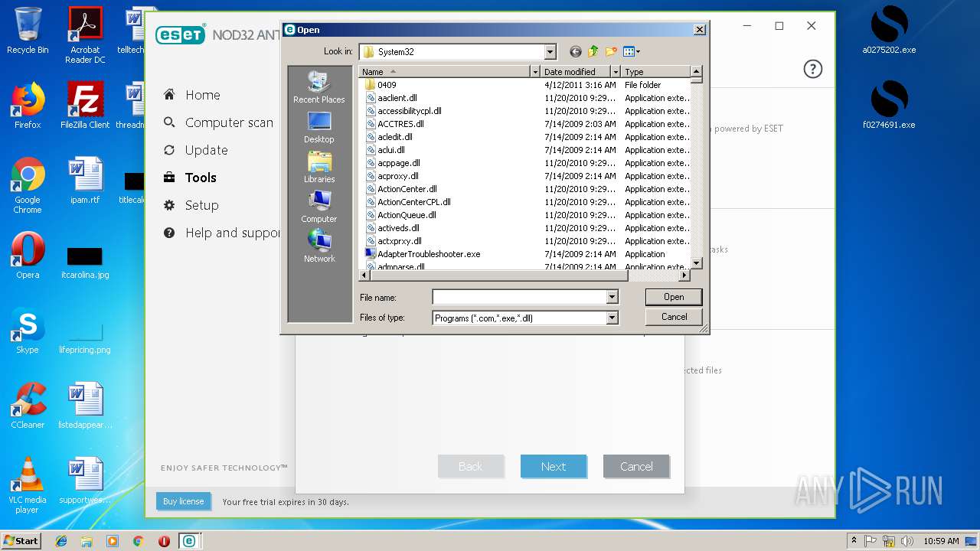The width and height of the screenshot is (980, 551).
Task: Open Acrobat Reader DC desktop icon
Action: pyautogui.click(x=86, y=35)
